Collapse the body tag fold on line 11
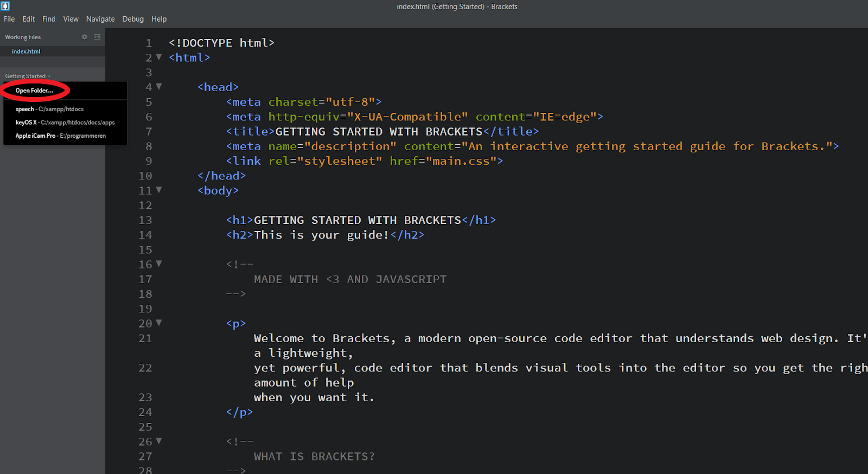 159,190
